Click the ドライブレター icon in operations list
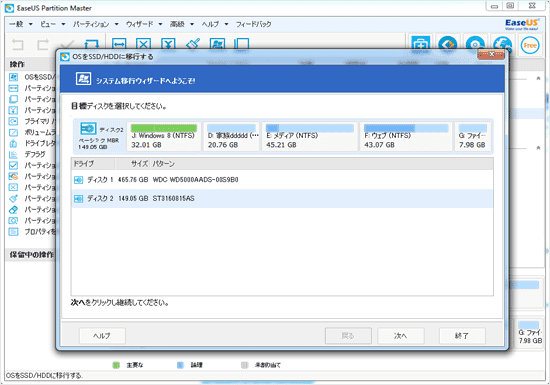This screenshot has width=550, height=385. pyautogui.click(x=13, y=143)
